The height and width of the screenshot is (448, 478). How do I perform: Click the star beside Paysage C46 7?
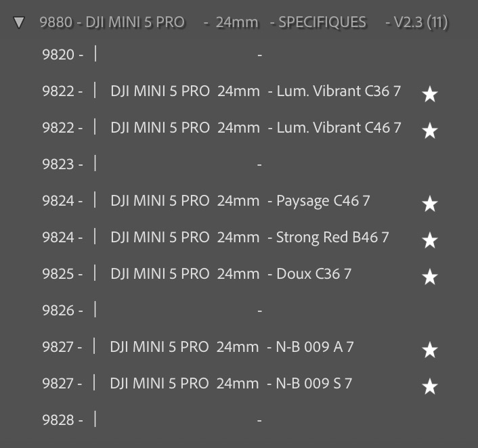click(x=429, y=204)
